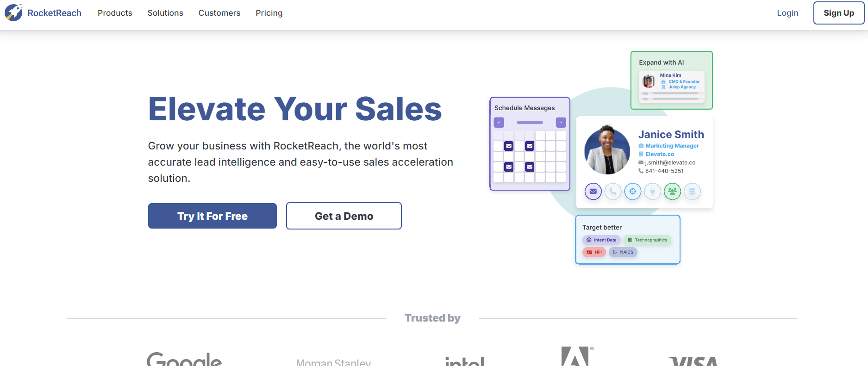This screenshot has height=366, width=868.
Task: Click the CMO & Founder title
Action: (x=684, y=81)
